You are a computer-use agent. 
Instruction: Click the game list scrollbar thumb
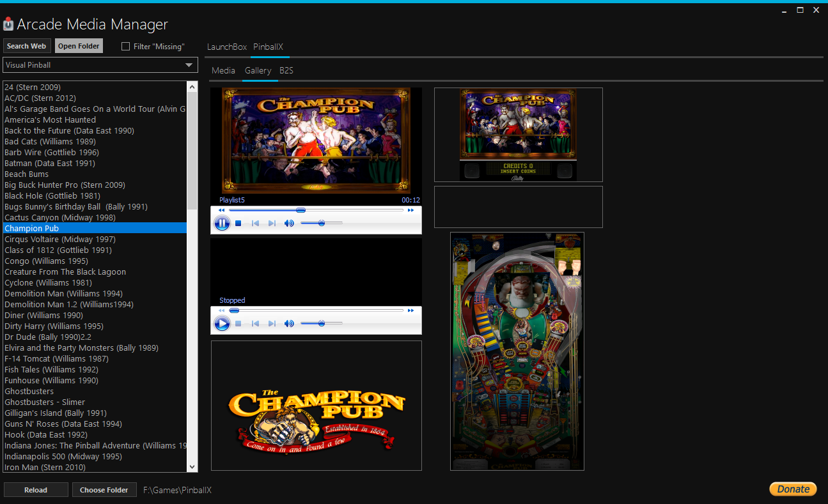point(192,150)
